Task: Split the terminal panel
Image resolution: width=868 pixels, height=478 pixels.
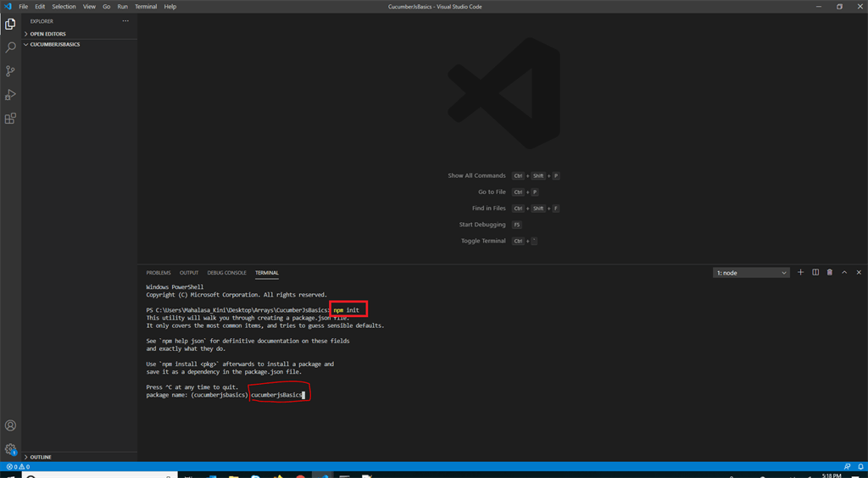Action: click(815, 272)
